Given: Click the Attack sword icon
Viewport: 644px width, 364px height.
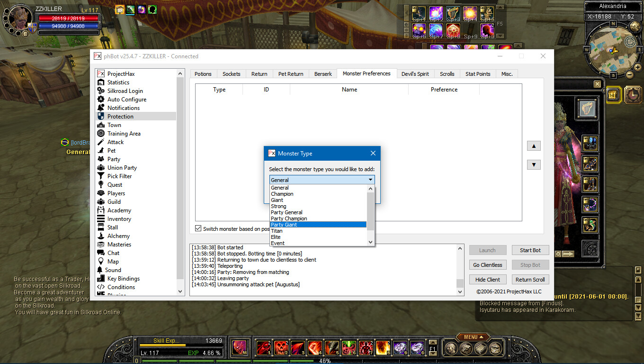Looking at the screenshot, I should (x=100, y=142).
